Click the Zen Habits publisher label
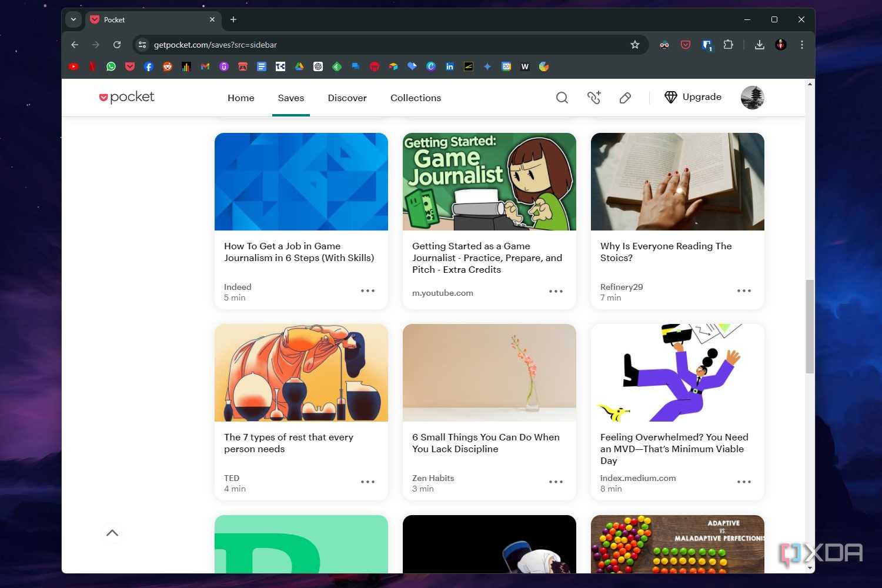The image size is (882, 588). pos(433,478)
